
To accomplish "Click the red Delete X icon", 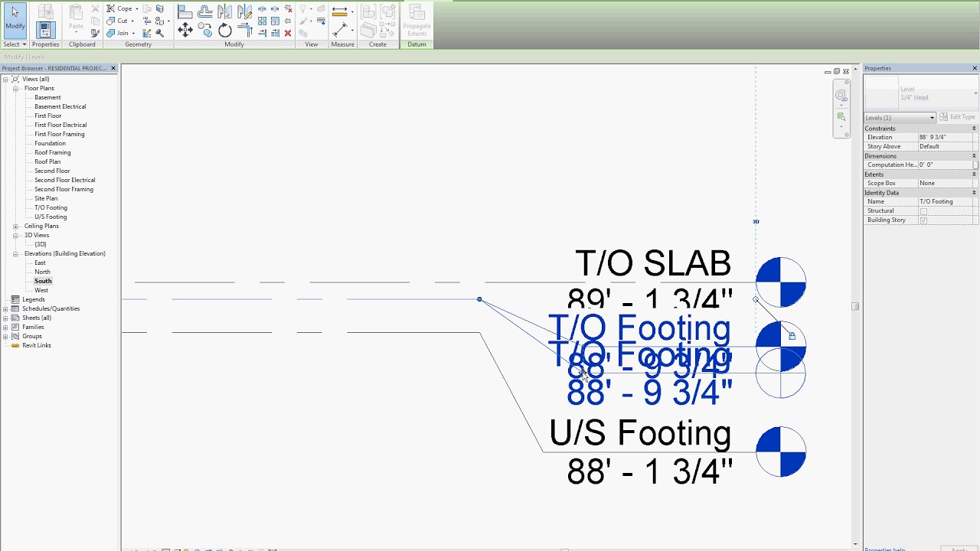I will tap(288, 33).
